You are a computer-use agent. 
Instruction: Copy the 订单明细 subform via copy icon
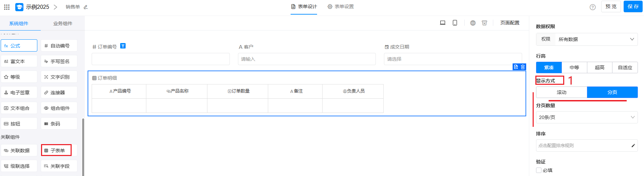click(x=516, y=67)
